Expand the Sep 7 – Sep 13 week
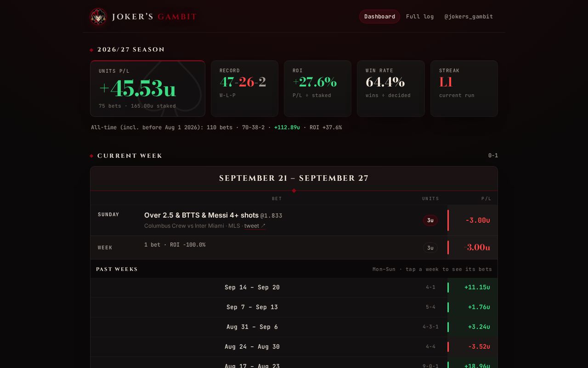The image size is (588, 368). [x=294, y=307]
